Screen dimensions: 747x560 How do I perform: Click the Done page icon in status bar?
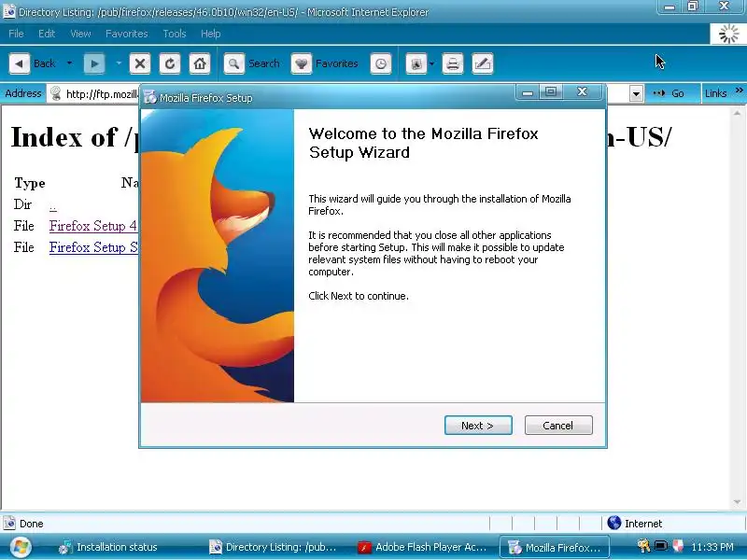coord(9,523)
